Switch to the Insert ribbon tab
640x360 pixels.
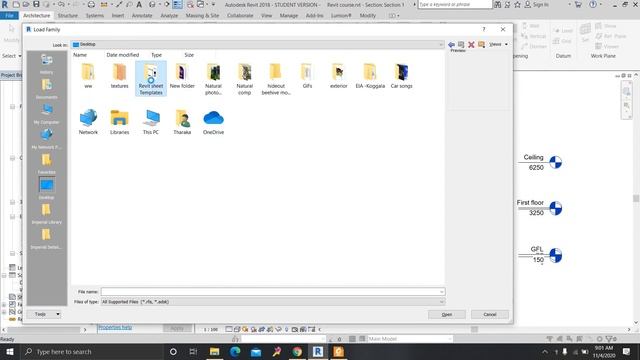[x=118, y=16]
